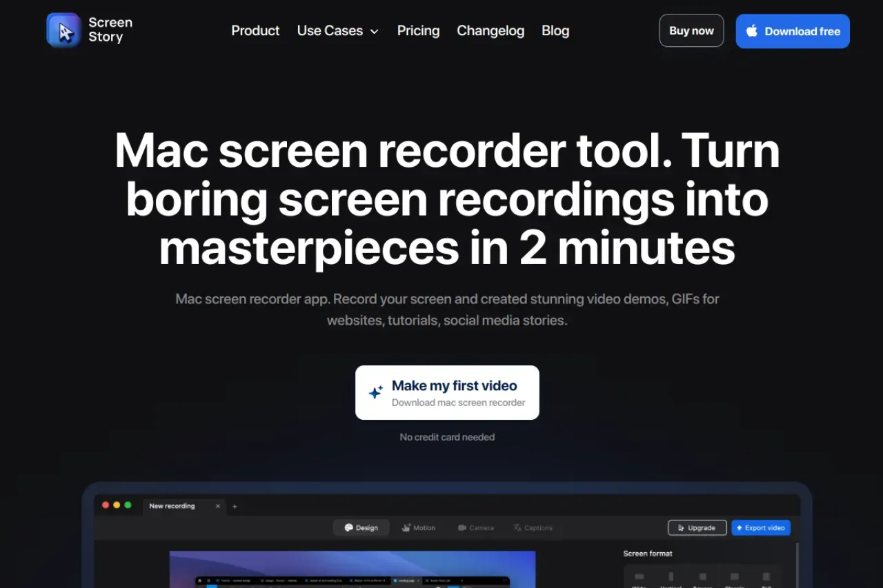
Task: Click the Make my first video button
Action: (x=447, y=392)
